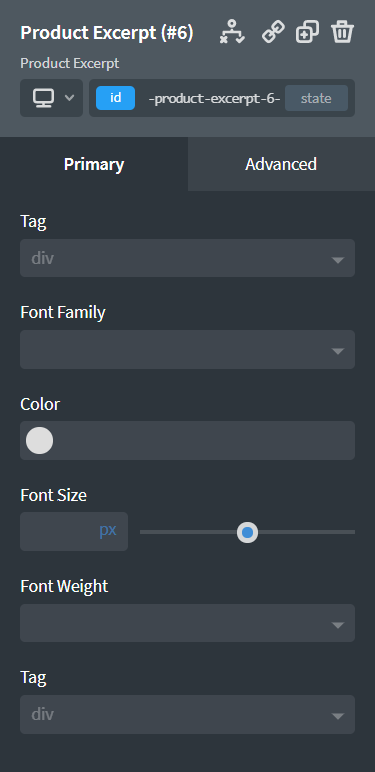Expand the chevron beside the monitor icon
375x772 pixels.
[x=70, y=98]
